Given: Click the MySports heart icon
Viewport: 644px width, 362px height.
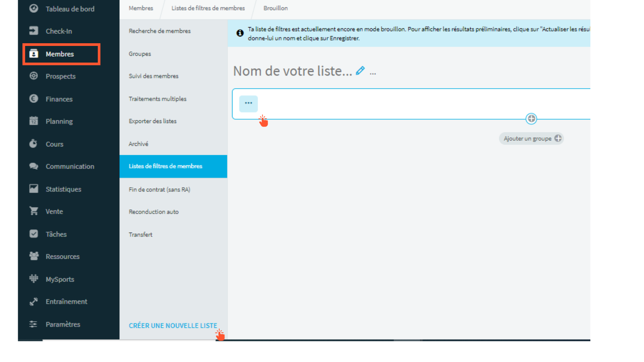Looking at the screenshot, I should (x=34, y=279).
